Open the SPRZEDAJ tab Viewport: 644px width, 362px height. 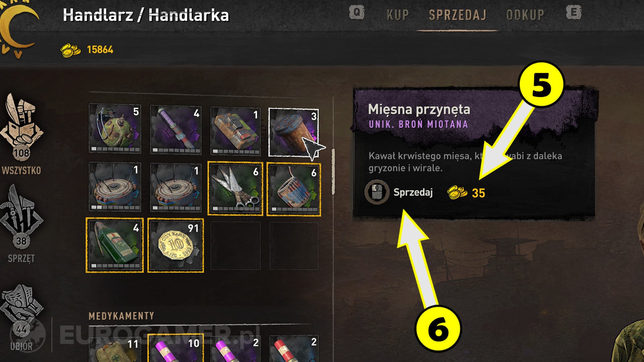[x=458, y=15]
